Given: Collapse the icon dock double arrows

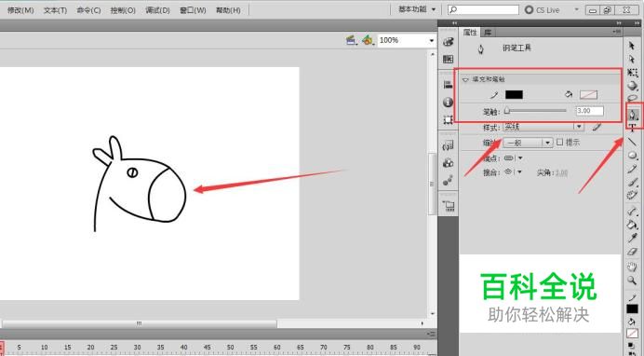Looking at the screenshot, I should pyautogui.click(x=454, y=23).
